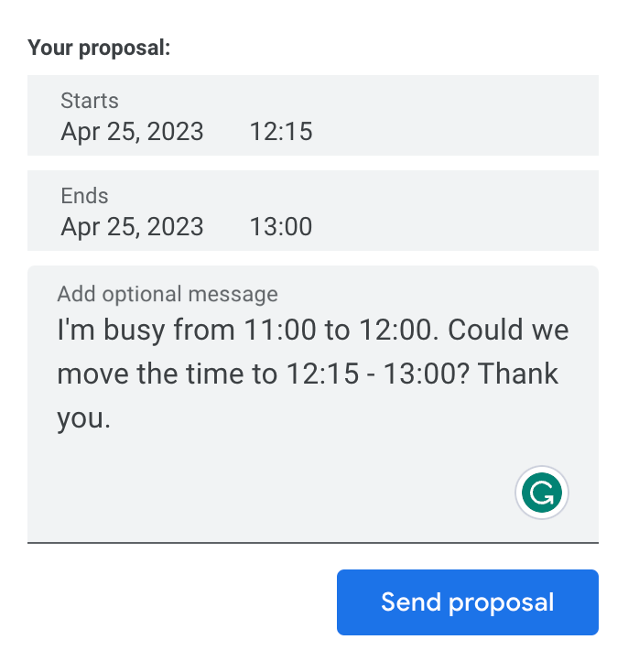639x672 pixels.
Task: Click '11:00' in the optional message
Action: tap(280, 329)
